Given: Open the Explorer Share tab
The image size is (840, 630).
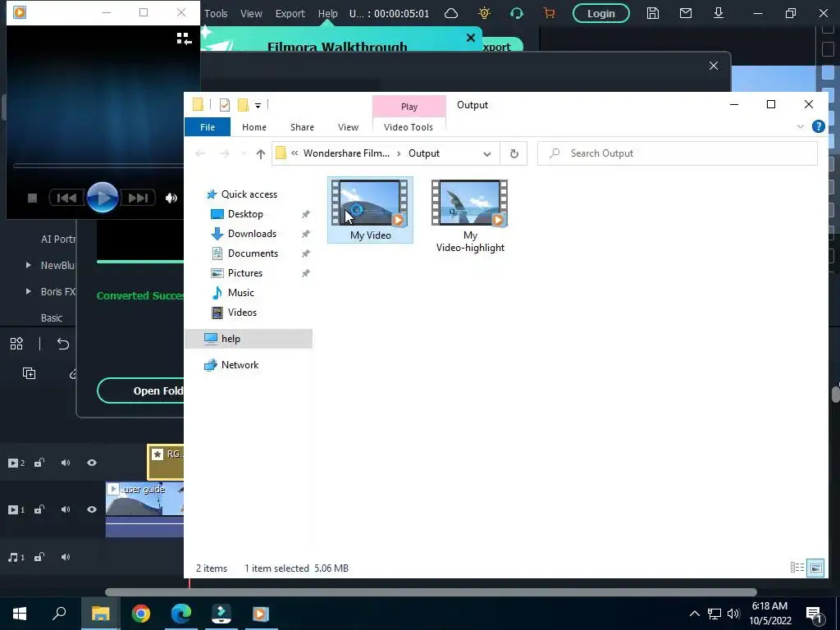Looking at the screenshot, I should pos(302,127).
